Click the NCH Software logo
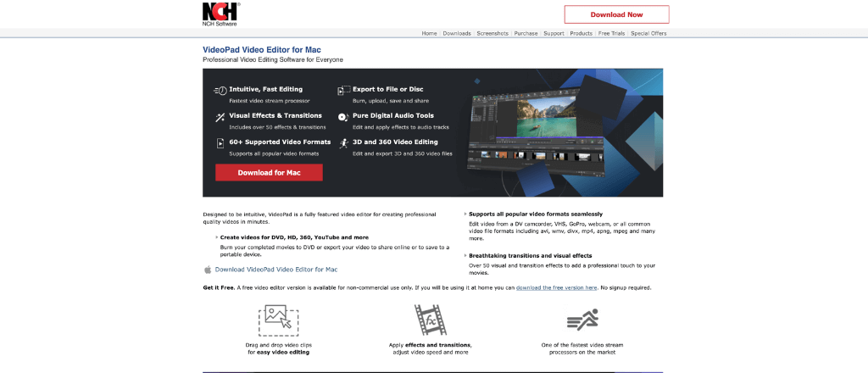The width and height of the screenshot is (868, 373). (220, 14)
